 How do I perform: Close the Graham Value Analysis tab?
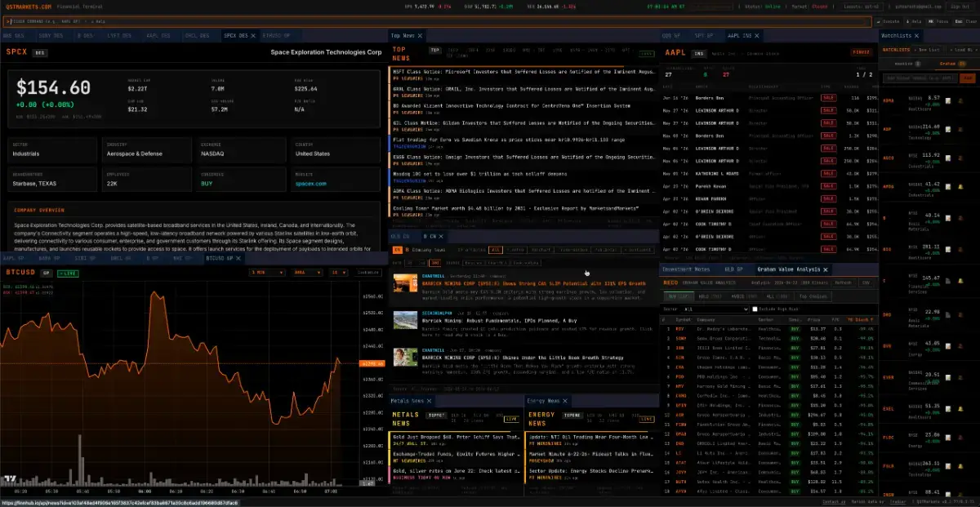tap(825, 269)
